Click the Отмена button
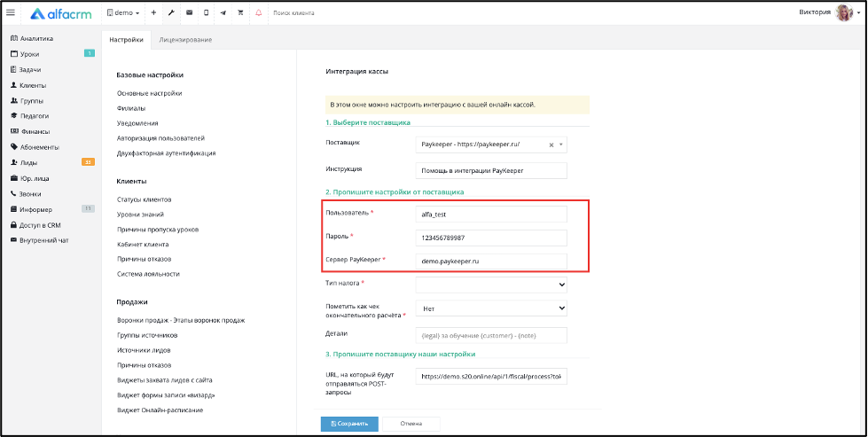Viewport: 868px width, 437px height. pyautogui.click(x=411, y=424)
